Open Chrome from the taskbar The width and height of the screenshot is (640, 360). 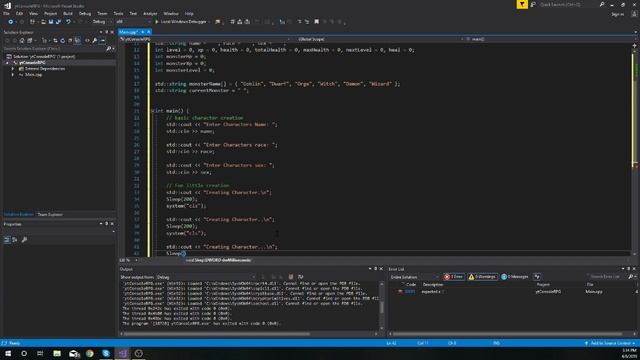click(90, 353)
